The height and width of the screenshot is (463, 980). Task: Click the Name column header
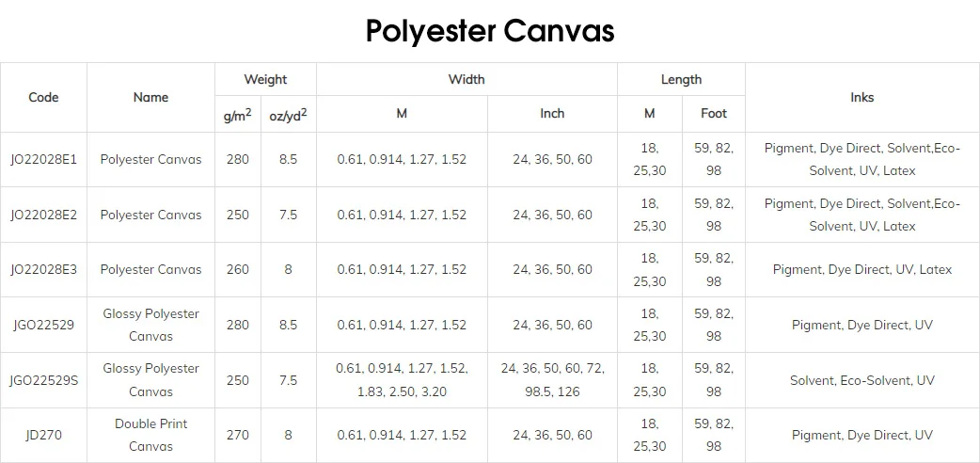(150, 97)
